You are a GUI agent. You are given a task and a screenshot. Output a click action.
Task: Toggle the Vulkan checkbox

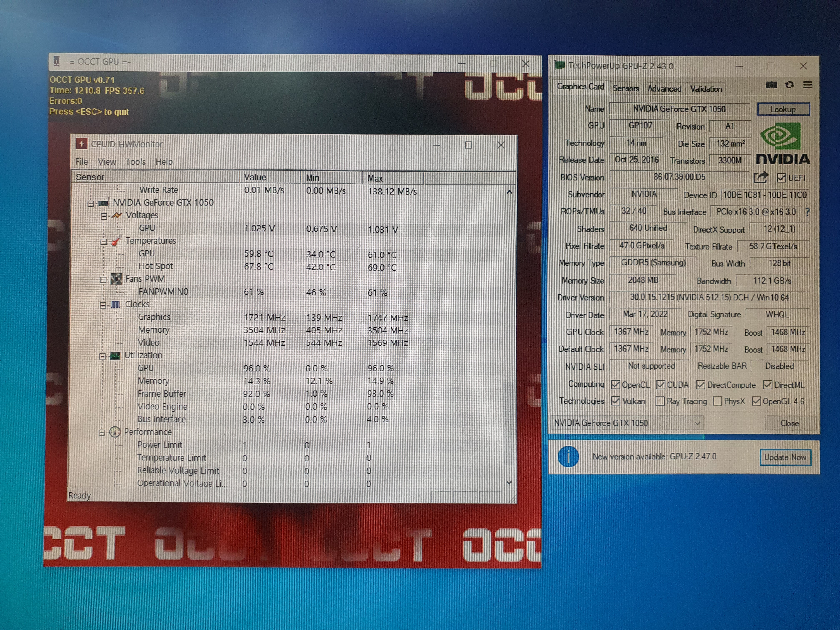point(616,401)
